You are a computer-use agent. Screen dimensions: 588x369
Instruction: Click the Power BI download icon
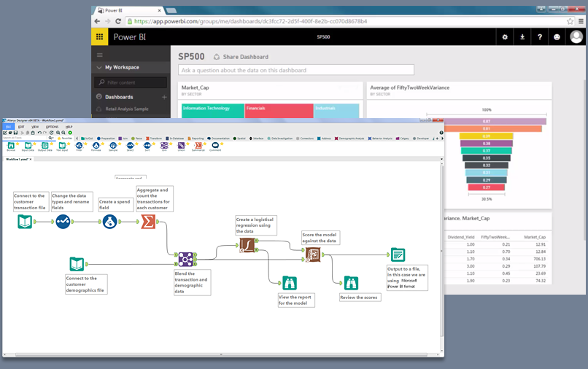[x=522, y=36]
